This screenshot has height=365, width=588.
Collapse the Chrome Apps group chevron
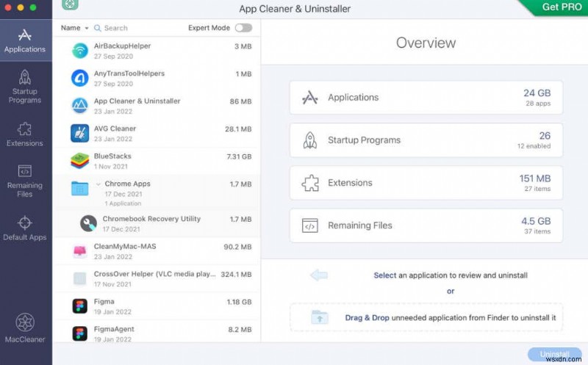click(x=98, y=184)
